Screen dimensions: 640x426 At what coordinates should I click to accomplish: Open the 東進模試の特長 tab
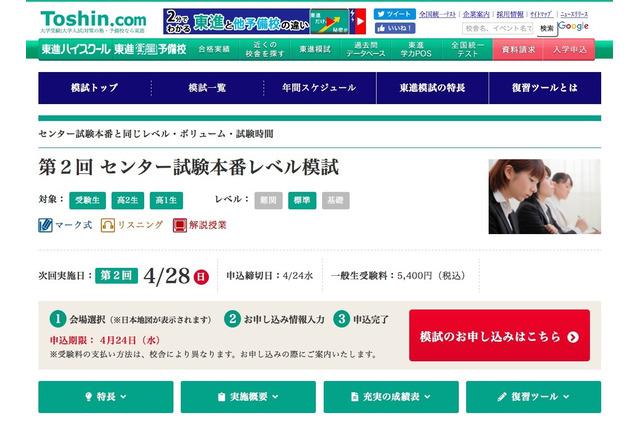(432, 88)
